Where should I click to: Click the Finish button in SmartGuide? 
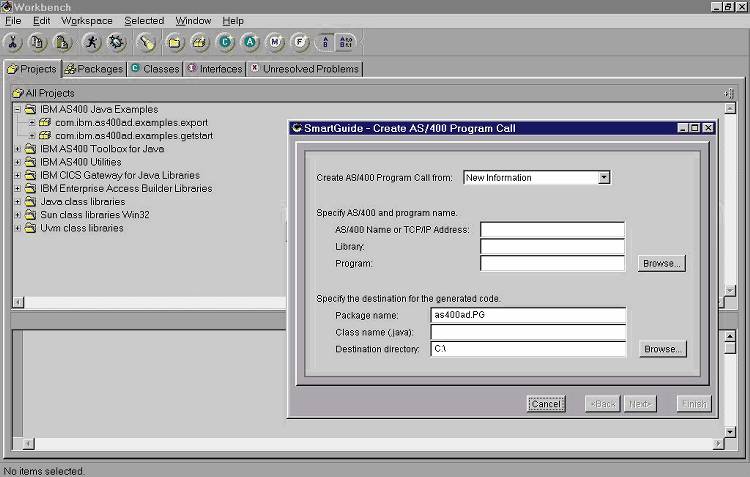click(x=694, y=404)
